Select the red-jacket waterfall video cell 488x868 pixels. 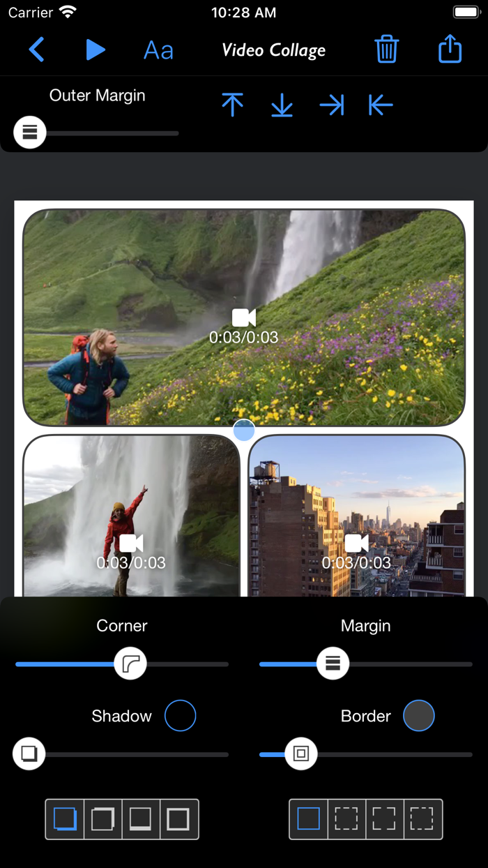point(131,516)
